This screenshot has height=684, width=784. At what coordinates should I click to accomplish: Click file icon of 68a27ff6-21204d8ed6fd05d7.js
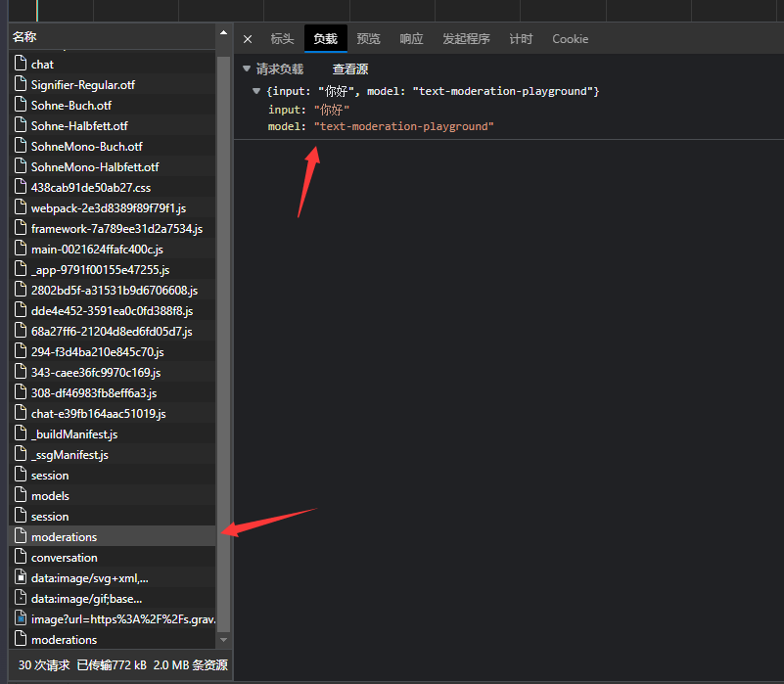coord(21,331)
